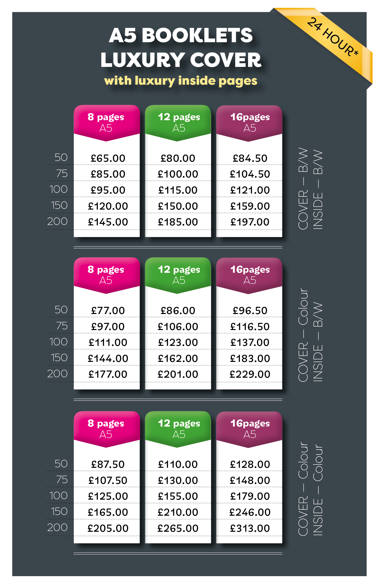379x588 pixels.
Task: Click the £65.00 price
Action: pos(108,158)
